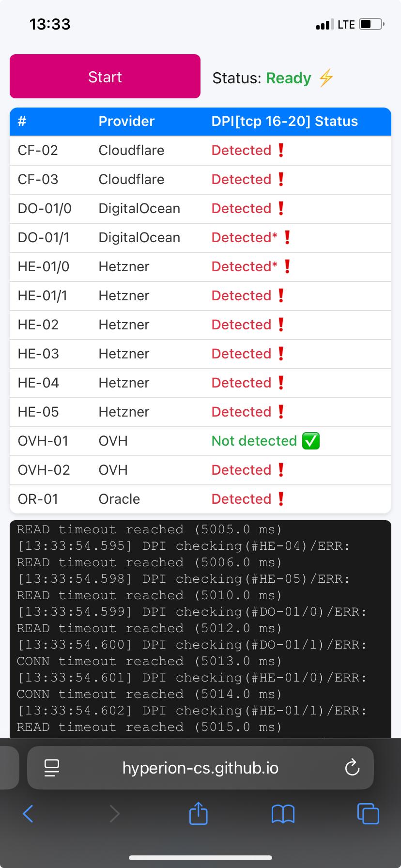Tap the lightning bolt status icon
Screen dimensions: 401x868
tap(326, 78)
